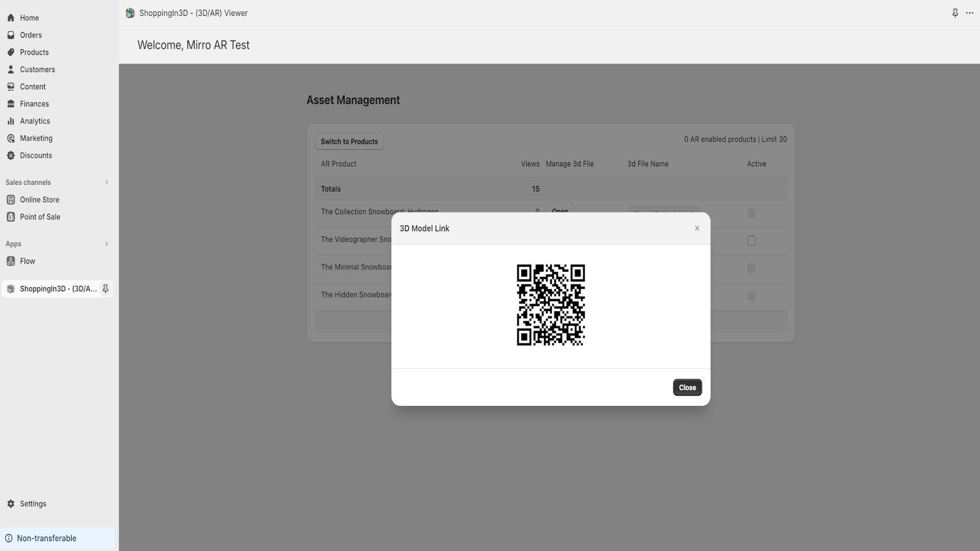Click the Marketing target icon
Viewport: 980px width, 551px height.
coord(10,138)
